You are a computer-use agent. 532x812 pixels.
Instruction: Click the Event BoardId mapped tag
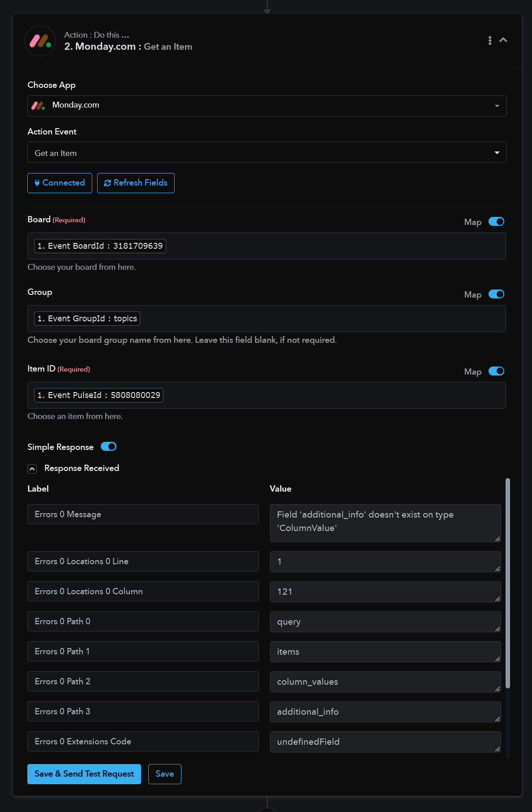click(100, 246)
